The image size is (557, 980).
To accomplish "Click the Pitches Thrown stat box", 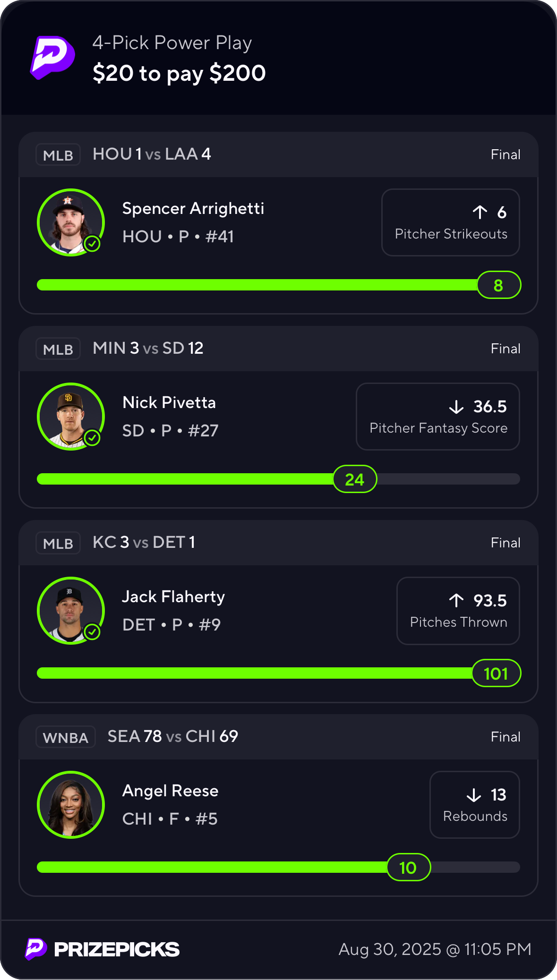I will pyautogui.click(x=458, y=611).
